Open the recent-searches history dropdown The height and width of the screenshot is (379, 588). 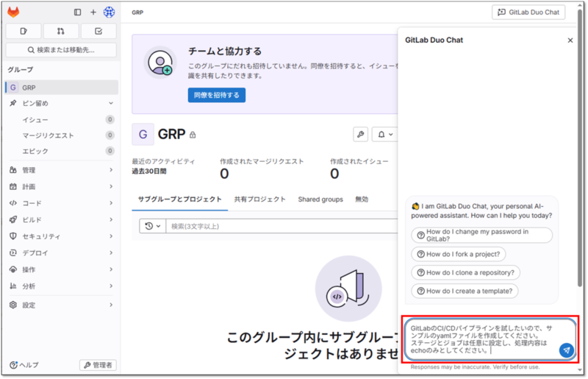coord(153,226)
